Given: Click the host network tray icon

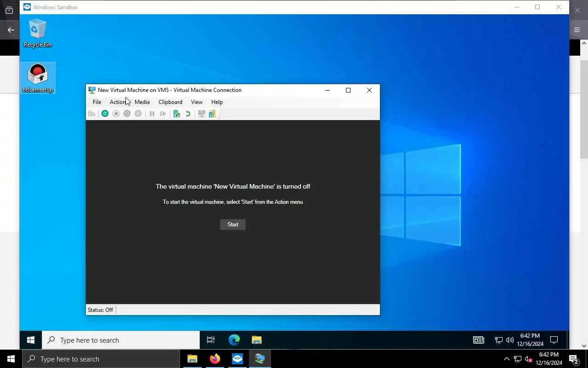Looking at the screenshot, I should click(x=518, y=359).
